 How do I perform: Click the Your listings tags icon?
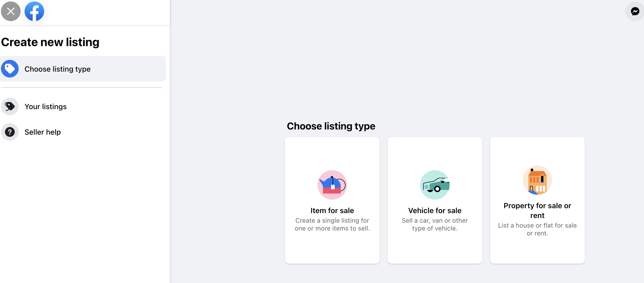[x=10, y=106]
